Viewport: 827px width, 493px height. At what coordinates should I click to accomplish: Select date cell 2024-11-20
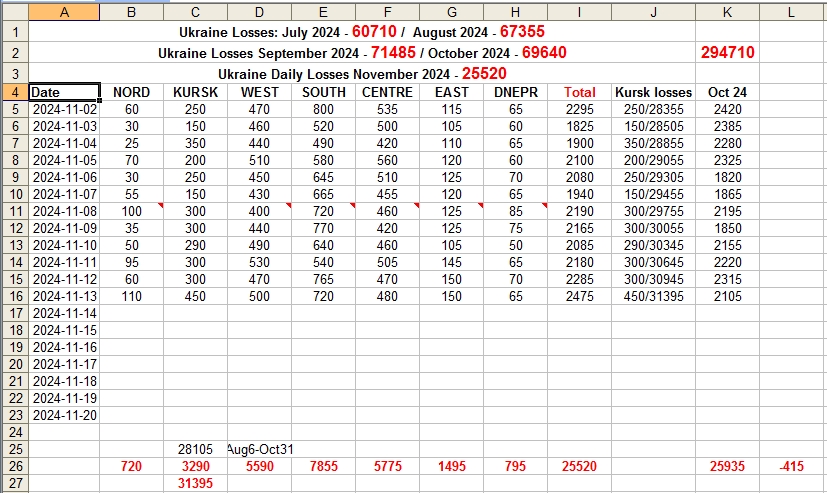(x=64, y=415)
